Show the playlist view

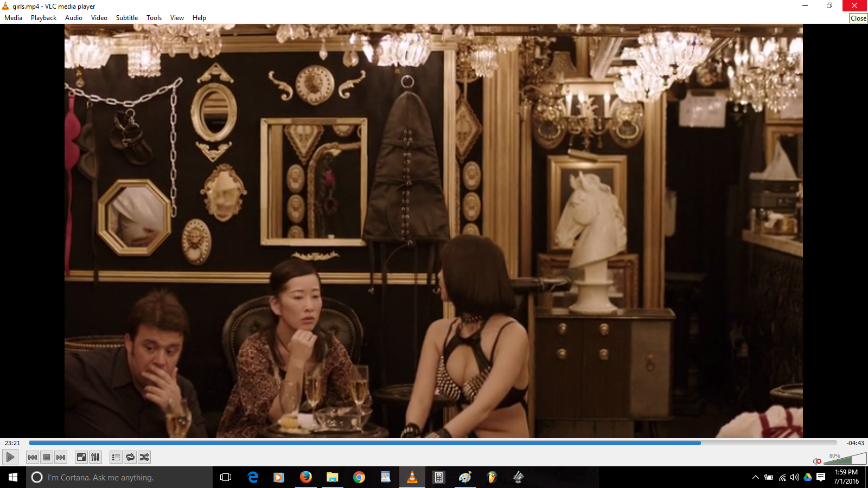click(x=116, y=457)
